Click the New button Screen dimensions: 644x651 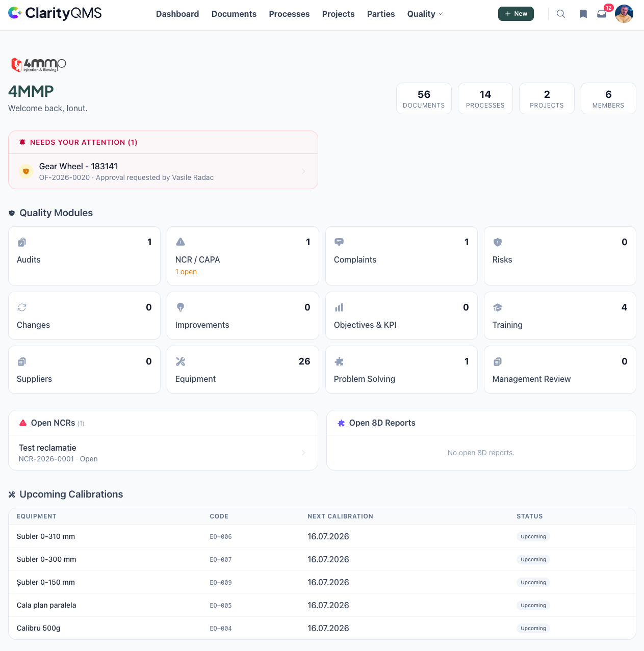(516, 14)
